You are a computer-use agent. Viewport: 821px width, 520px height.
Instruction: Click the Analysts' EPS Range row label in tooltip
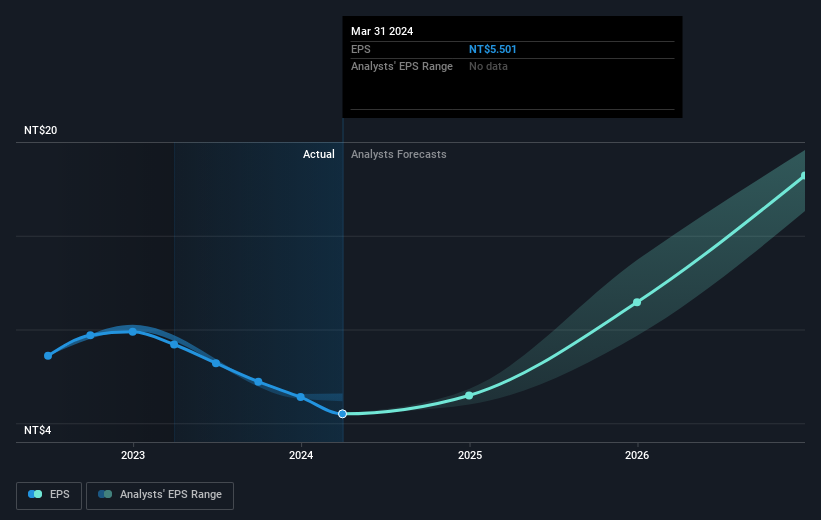point(402,67)
